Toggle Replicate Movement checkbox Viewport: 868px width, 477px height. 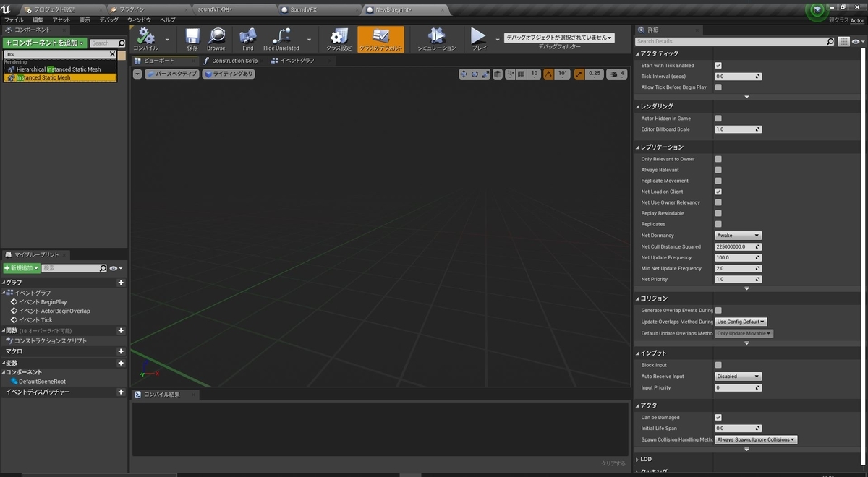click(718, 181)
